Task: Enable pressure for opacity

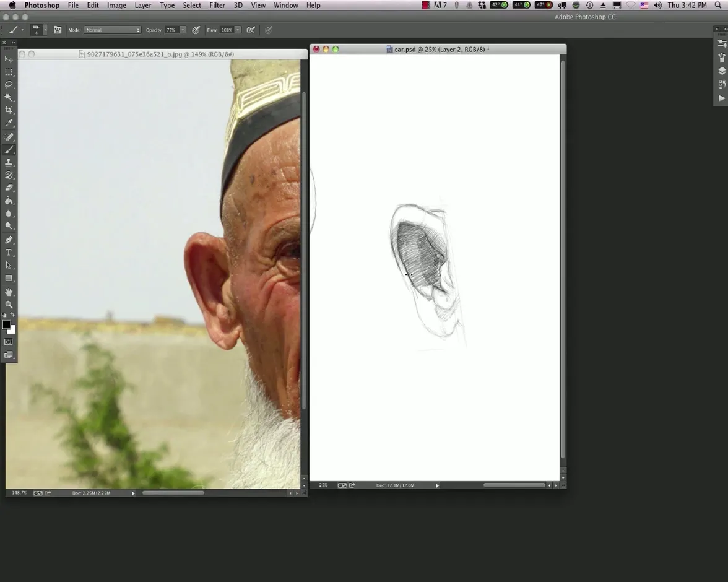Action: point(196,30)
